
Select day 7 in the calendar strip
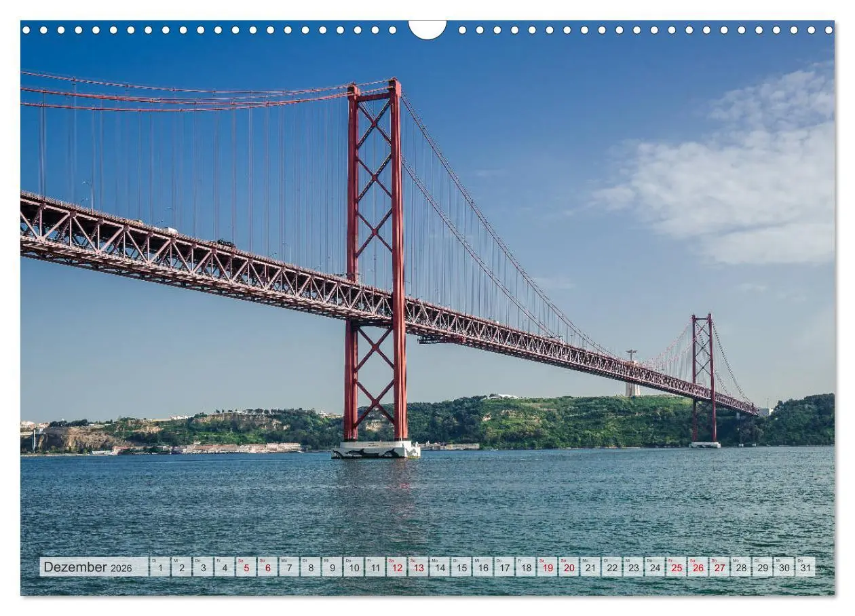point(289,567)
